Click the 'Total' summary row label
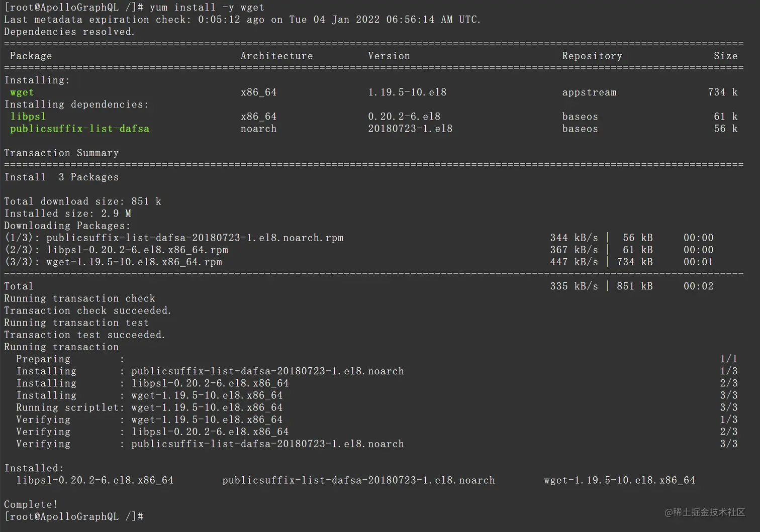The width and height of the screenshot is (760, 532). 19,286
